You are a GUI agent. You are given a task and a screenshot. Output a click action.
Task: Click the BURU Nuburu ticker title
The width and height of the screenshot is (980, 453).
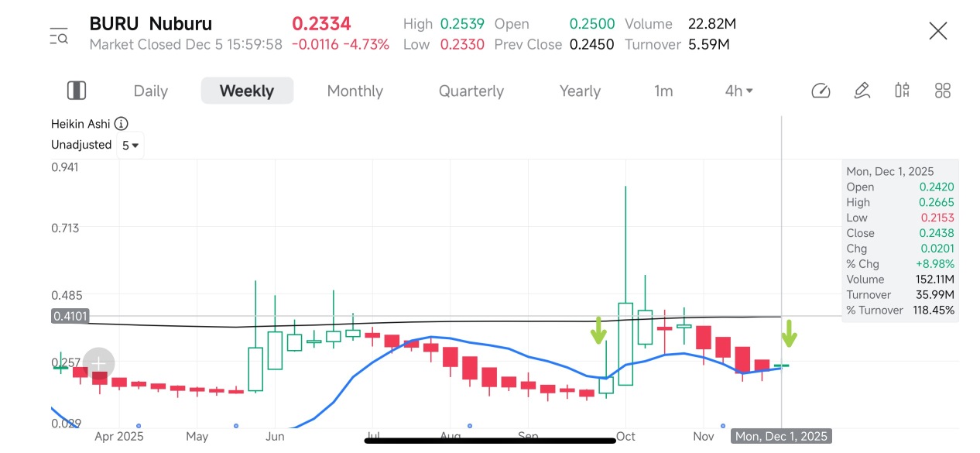[151, 24]
